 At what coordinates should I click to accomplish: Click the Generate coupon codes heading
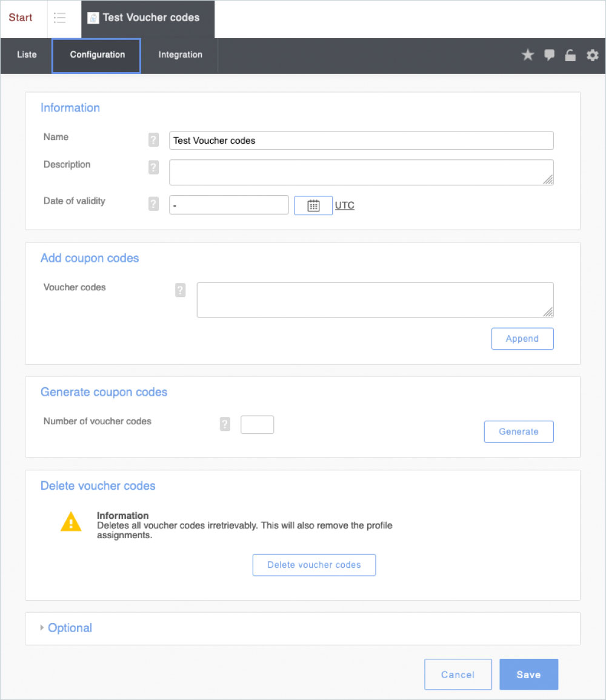coord(104,392)
